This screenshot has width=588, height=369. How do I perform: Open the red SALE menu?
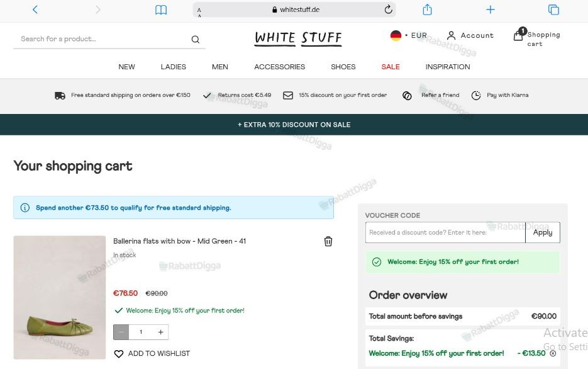pos(391,67)
